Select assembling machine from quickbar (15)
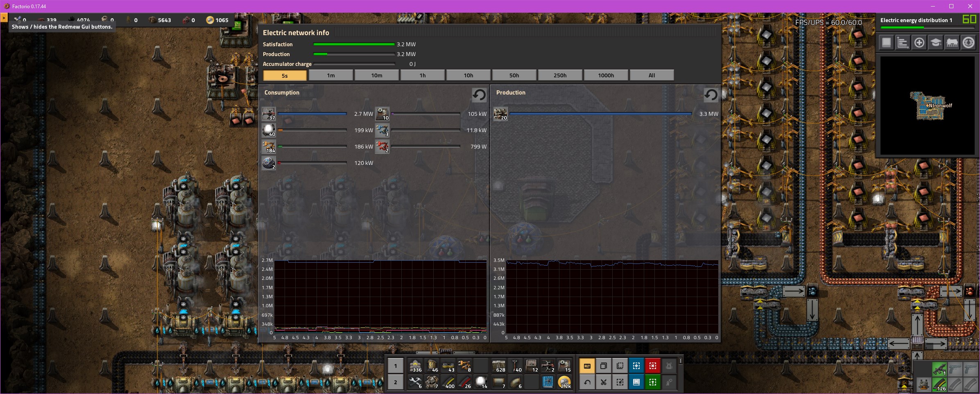Screen dimensions: 980x394 pyautogui.click(x=564, y=366)
